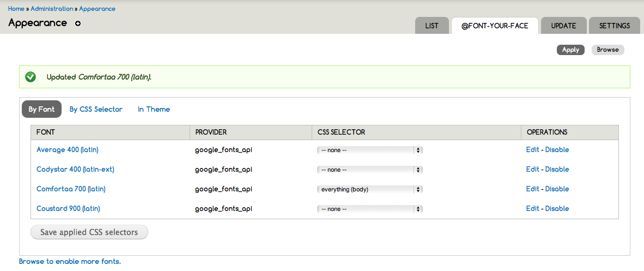Select the @Font-Your-Face tab
This screenshot has width=644, height=271.
tap(495, 26)
